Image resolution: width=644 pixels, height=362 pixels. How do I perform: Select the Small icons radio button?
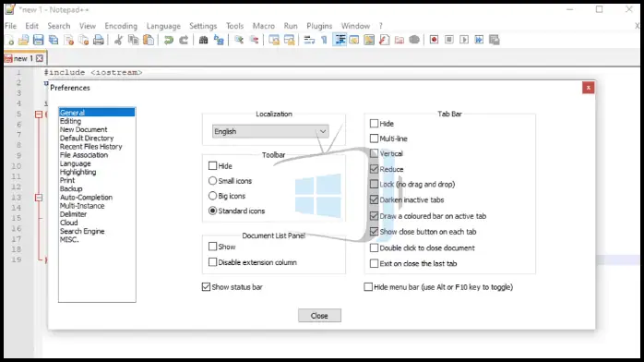click(212, 181)
